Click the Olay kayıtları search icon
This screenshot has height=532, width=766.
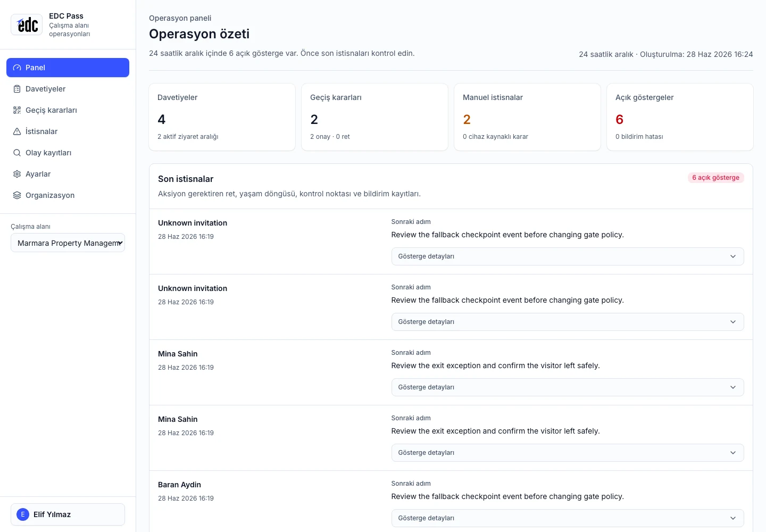click(x=17, y=153)
